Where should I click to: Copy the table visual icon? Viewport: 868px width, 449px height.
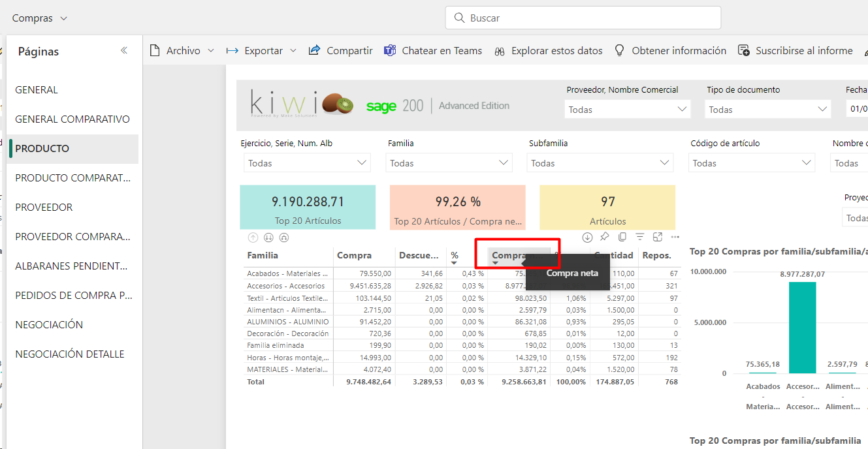tap(622, 237)
